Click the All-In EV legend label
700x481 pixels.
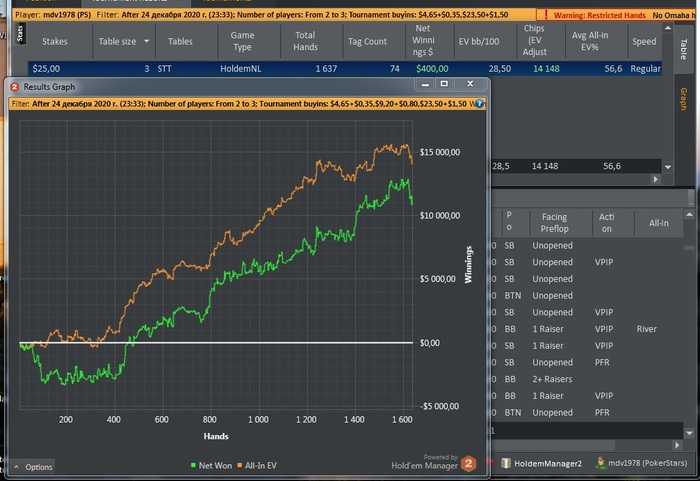point(261,465)
